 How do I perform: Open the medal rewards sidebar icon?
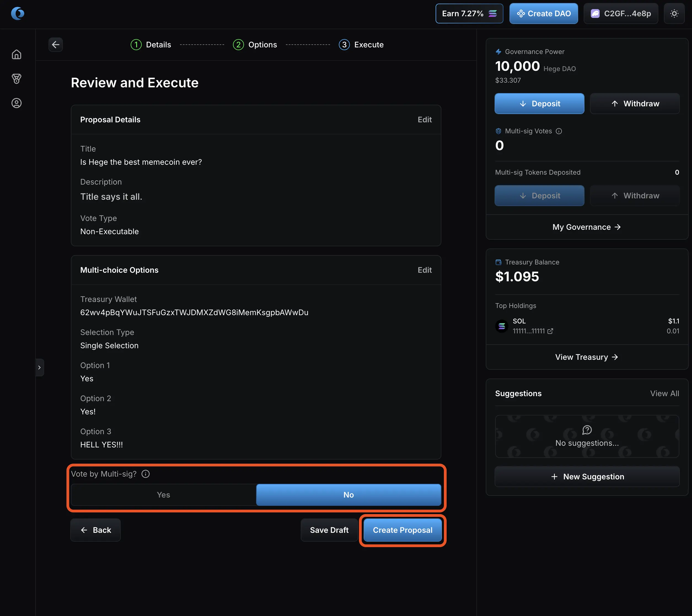16,79
